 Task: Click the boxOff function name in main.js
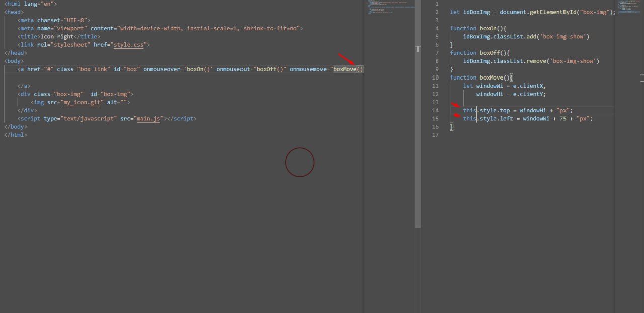[490, 53]
